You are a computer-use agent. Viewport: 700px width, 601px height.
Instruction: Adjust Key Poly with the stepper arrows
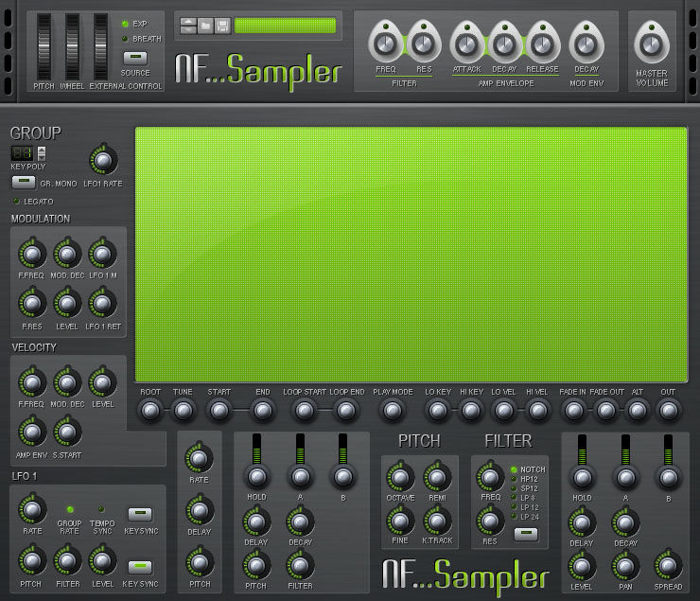click(41, 152)
